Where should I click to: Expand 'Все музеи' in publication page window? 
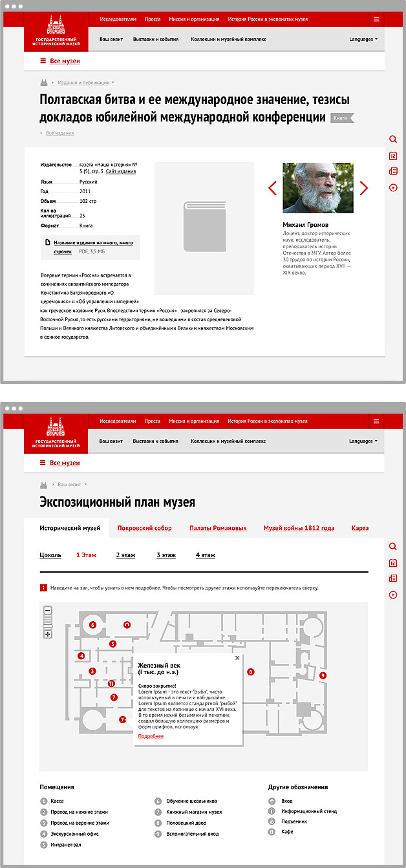[60, 61]
